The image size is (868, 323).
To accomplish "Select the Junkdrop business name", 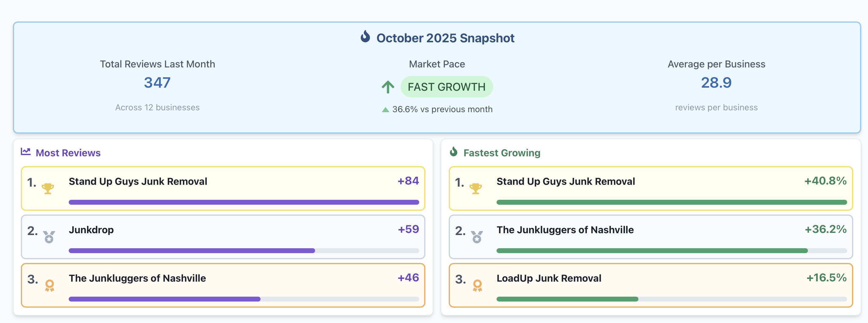I will [91, 230].
